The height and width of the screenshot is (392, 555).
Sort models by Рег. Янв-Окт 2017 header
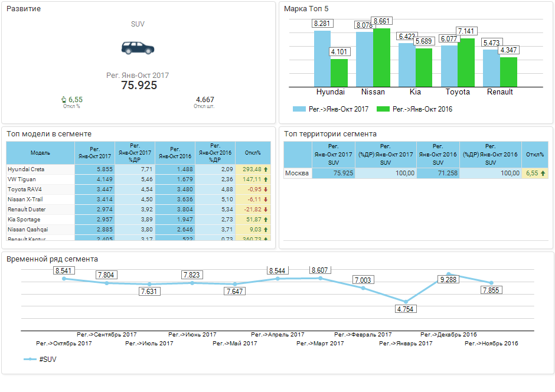pos(95,153)
